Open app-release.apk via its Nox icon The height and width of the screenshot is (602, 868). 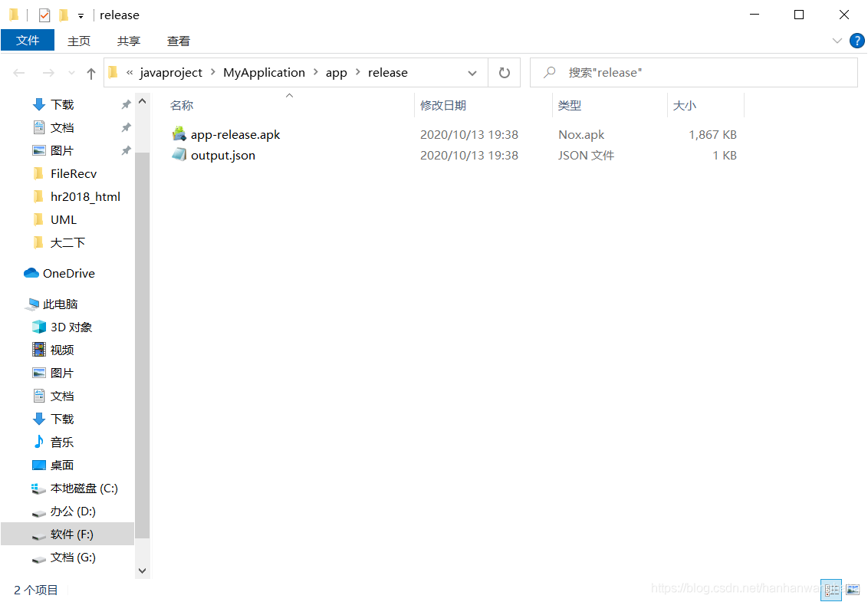pyautogui.click(x=179, y=134)
